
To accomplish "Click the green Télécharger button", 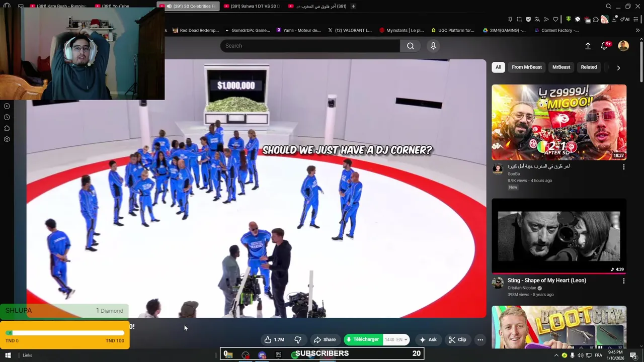I will [363, 339].
